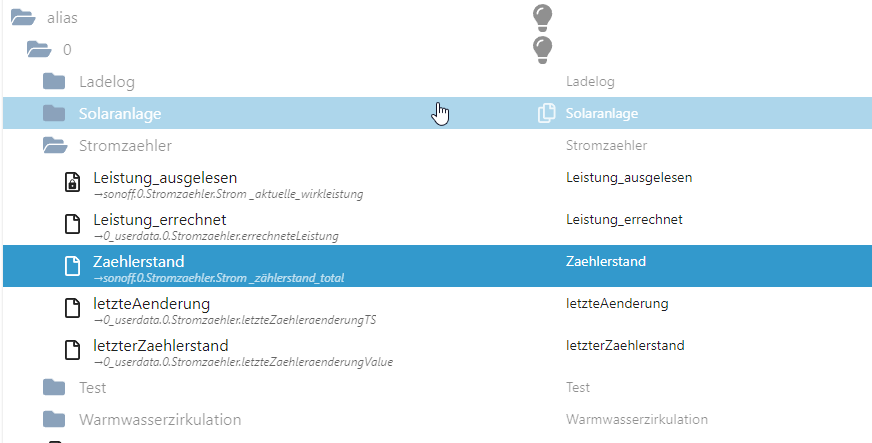The height and width of the screenshot is (443, 872).
Task: Select the Ladelog name column text
Action: pos(590,82)
